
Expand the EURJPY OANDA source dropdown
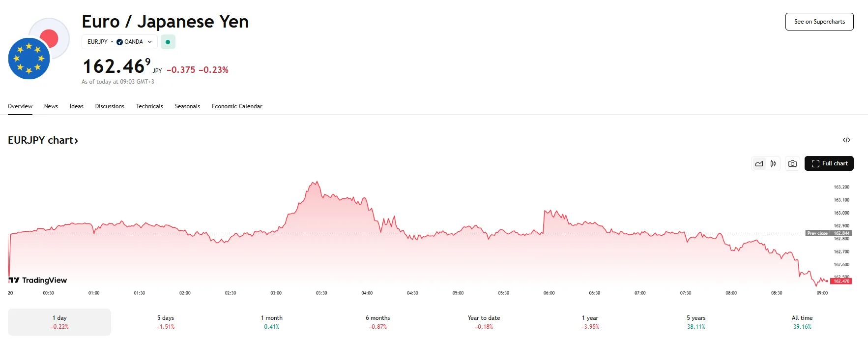coord(119,42)
